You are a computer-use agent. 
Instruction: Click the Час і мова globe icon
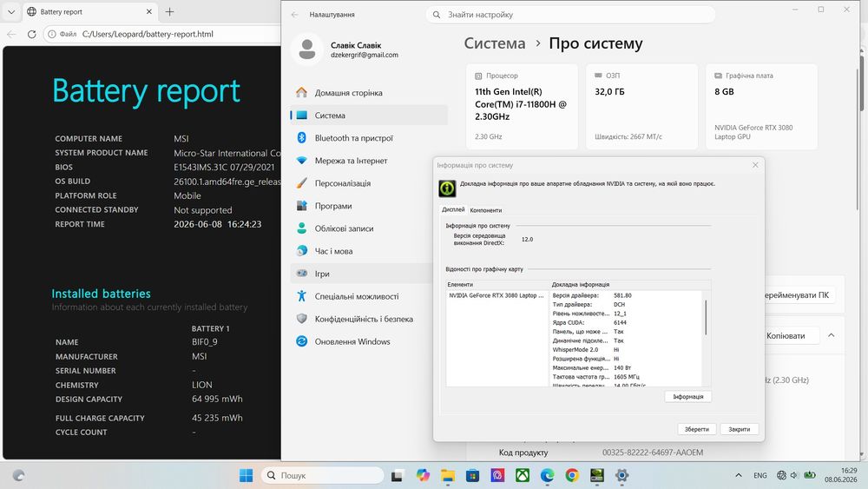click(302, 251)
